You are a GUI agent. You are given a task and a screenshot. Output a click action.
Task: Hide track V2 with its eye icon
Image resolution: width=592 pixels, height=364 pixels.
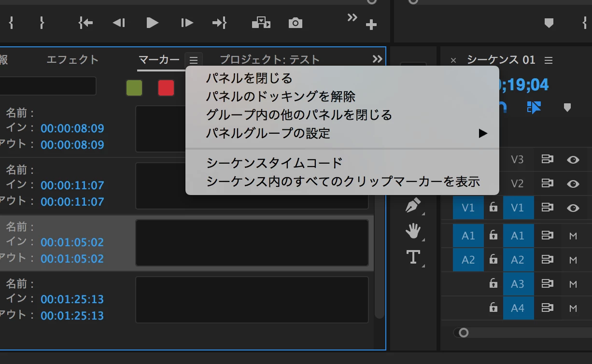pyautogui.click(x=573, y=183)
